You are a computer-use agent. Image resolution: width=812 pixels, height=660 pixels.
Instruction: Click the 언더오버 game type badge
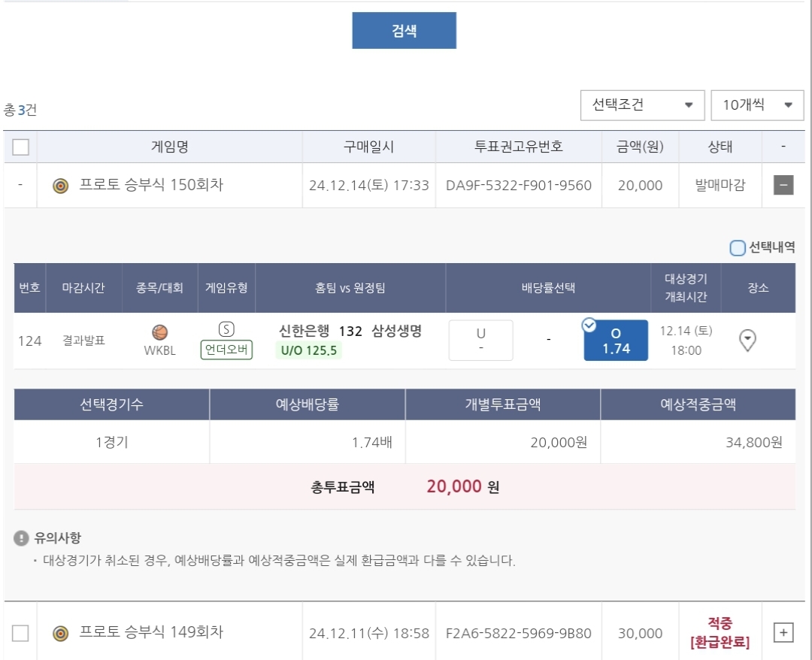226,350
